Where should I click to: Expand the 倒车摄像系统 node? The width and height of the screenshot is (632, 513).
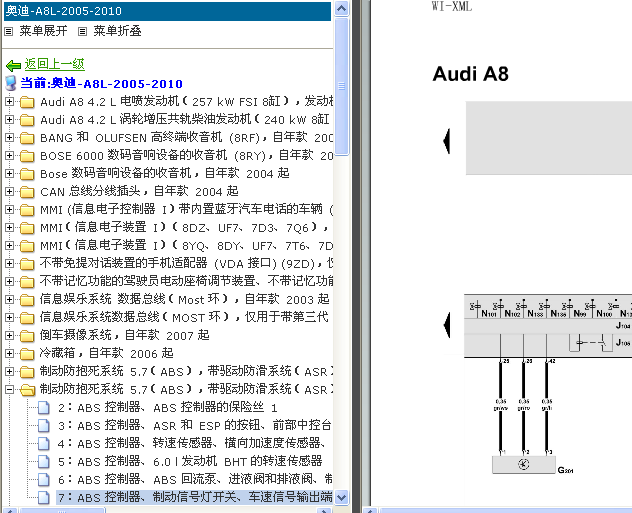9,335
